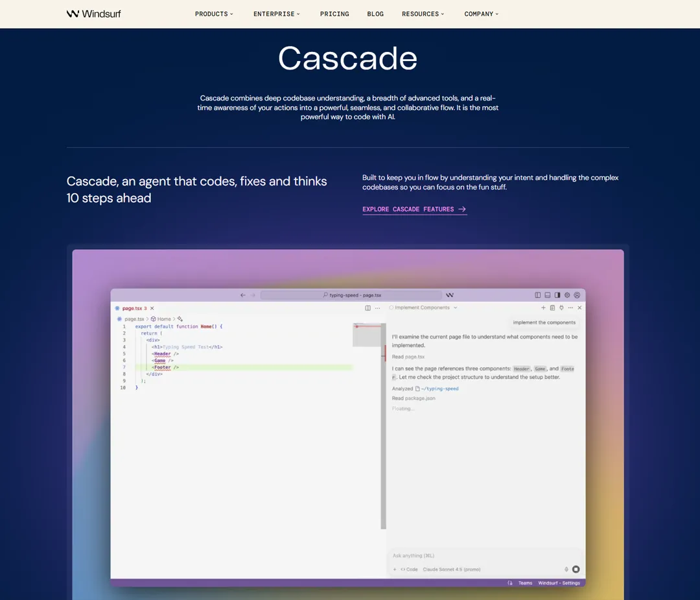Expand the Enterprise navigation menu

(x=276, y=14)
